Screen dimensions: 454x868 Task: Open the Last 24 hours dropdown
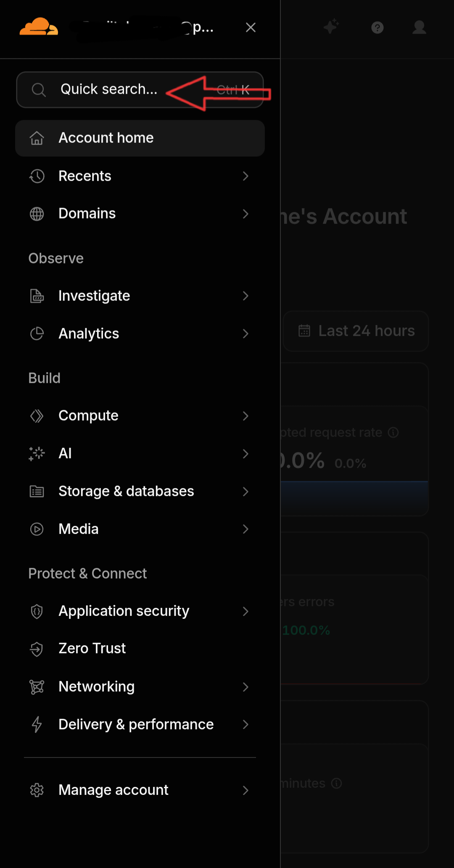[356, 331]
